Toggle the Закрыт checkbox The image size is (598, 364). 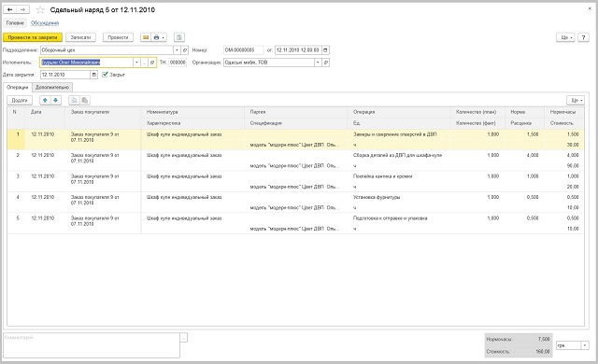click(x=106, y=75)
